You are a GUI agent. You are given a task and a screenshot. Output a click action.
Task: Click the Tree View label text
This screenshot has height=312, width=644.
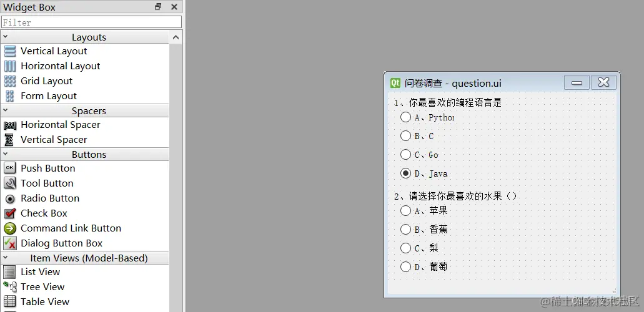tap(42, 287)
